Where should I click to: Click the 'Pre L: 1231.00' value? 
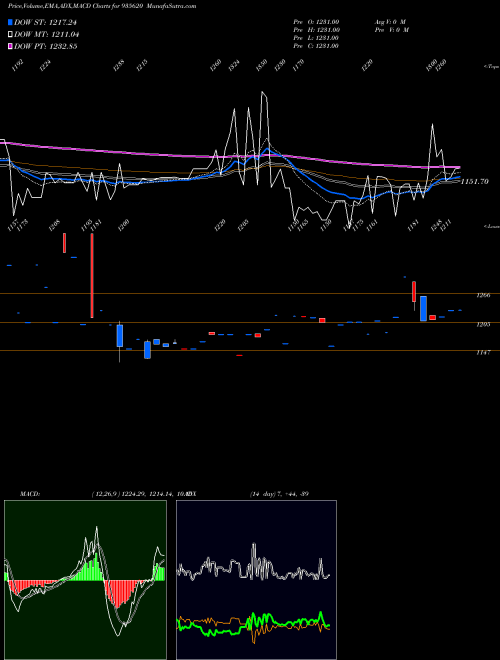[x=316, y=38]
